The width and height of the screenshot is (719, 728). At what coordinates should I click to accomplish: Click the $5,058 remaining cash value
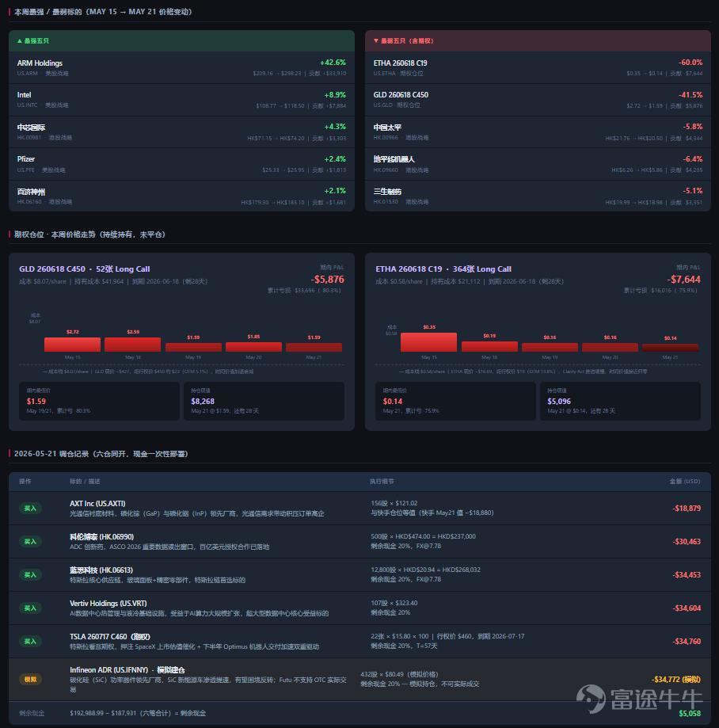click(690, 714)
